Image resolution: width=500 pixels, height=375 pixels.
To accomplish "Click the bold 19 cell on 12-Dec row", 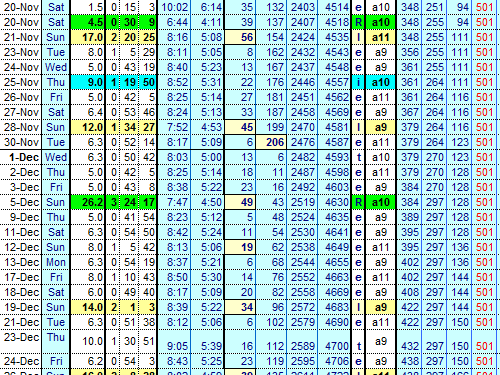I will pyautogui.click(x=240, y=247).
